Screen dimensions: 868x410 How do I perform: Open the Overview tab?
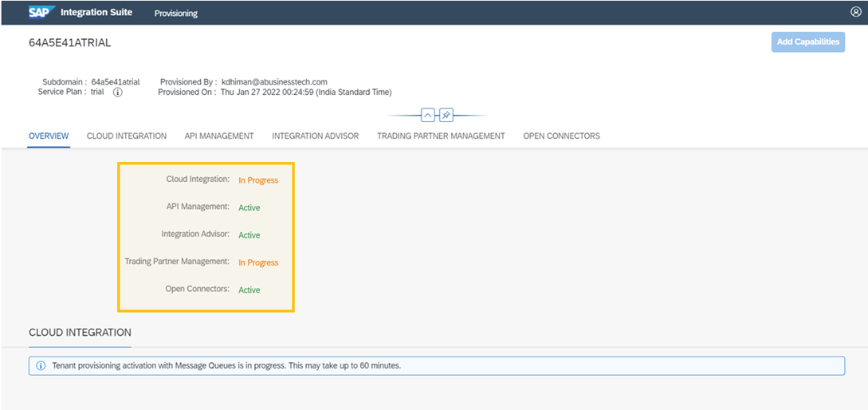[x=49, y=136]
